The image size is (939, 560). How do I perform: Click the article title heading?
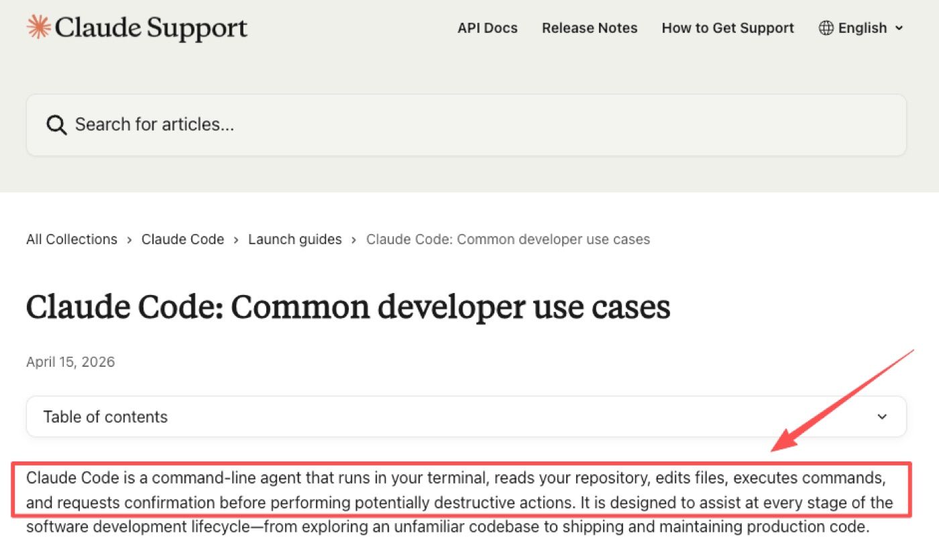pyautogui.click(x=348, y=307)
